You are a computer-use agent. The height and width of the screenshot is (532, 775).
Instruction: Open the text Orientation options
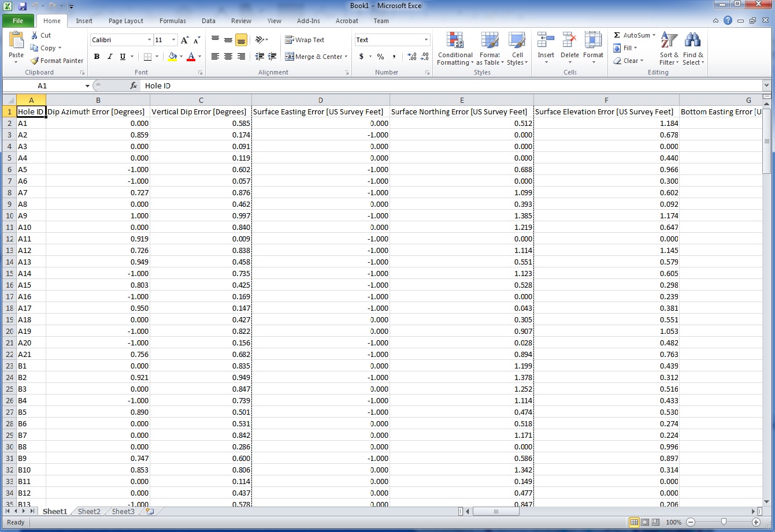tap(262, 40)
